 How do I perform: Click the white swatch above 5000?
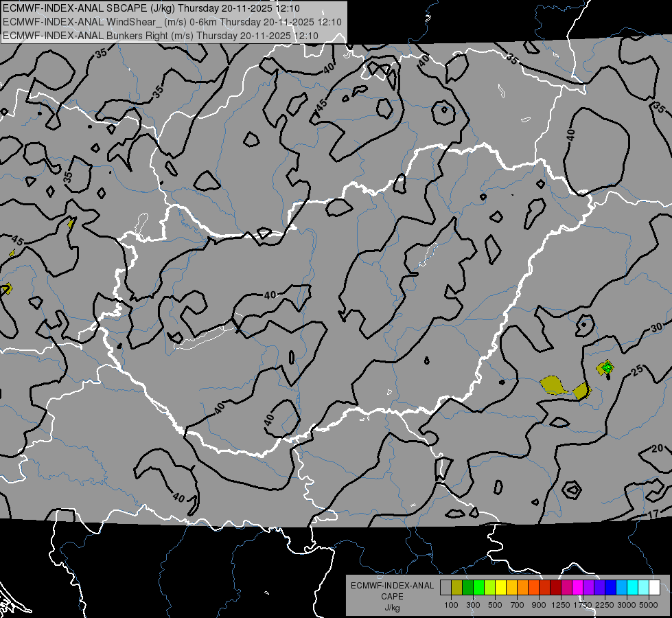655,588
